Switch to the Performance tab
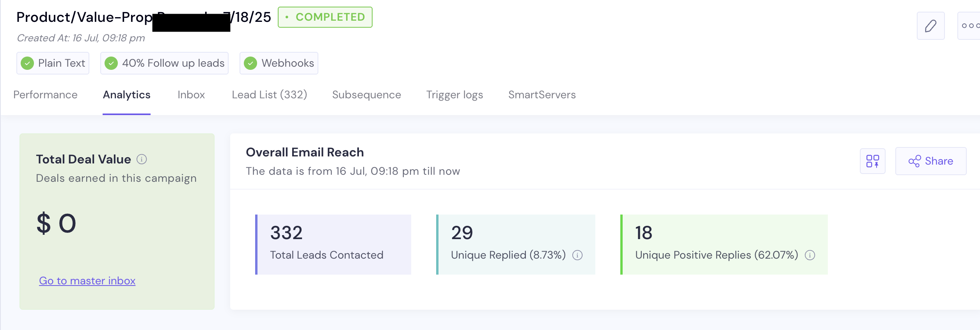 click(x=45, y=95)
